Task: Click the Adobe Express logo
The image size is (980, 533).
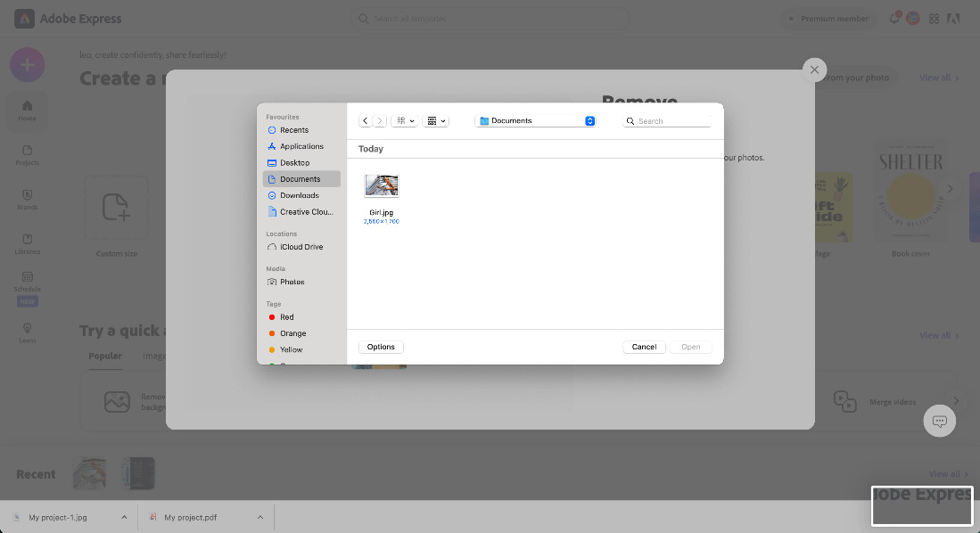Action: (x=68, y=19)
